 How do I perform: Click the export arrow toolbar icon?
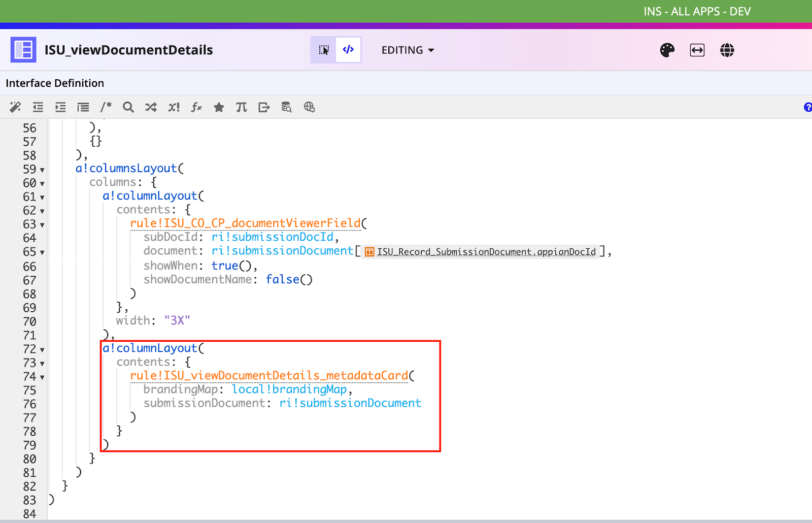pyautogui.click(x=264, y=107)
